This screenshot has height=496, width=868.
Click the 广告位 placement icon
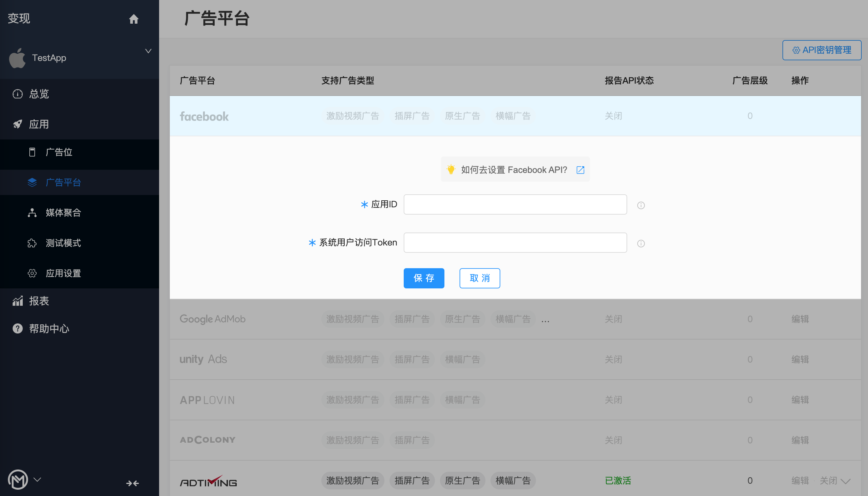coord(32,152)
